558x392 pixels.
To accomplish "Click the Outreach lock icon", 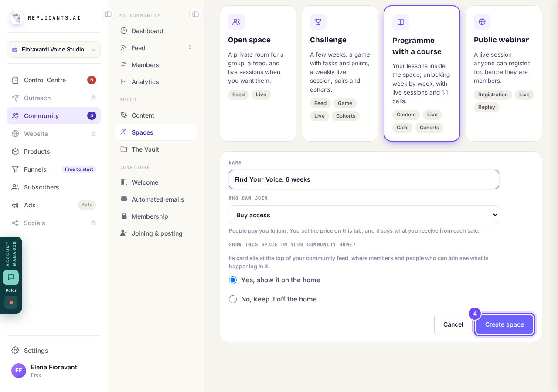I will tap(93, 98).
